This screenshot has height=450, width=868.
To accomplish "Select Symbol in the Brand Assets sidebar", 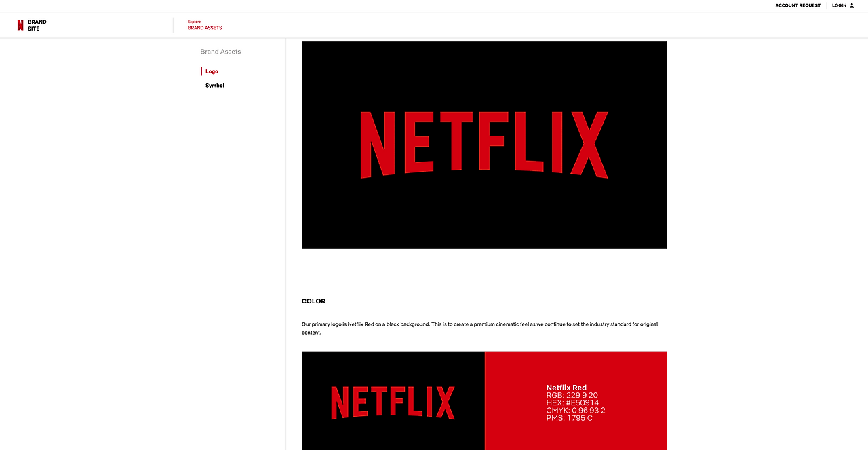I will (x=215, y=86).
